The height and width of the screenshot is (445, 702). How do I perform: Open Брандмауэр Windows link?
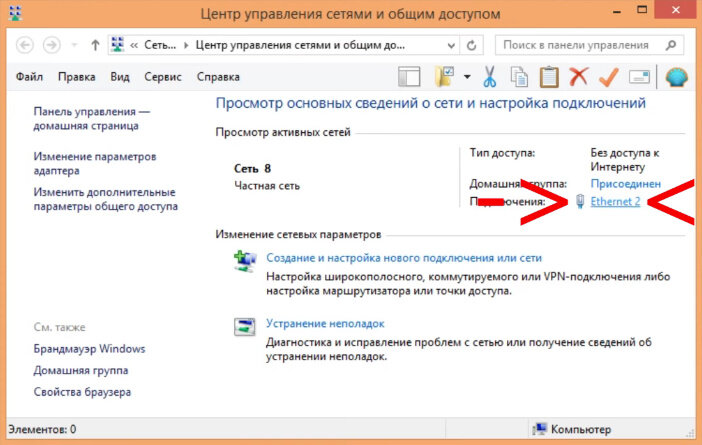click(x=89, y=349)
